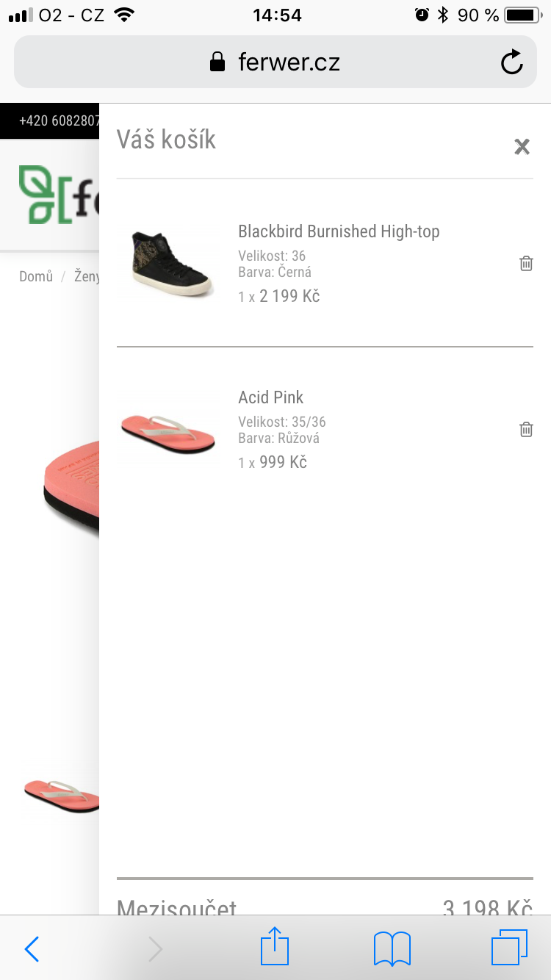Tap the ferwer.cz address bar
The image size is (551, 980).
(275, 62)
